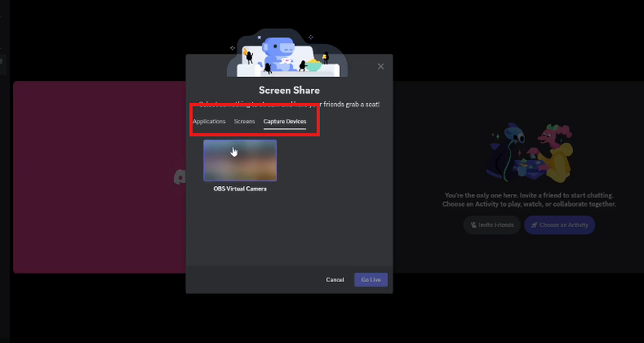
Task: Click Choose an Activity in background window
Action: click(x=559, y=225)
